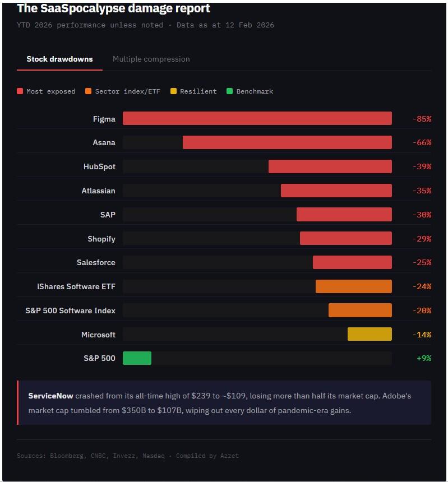
Task: Click the YTD 2026 performance subtitle
Action: point(146,25)
